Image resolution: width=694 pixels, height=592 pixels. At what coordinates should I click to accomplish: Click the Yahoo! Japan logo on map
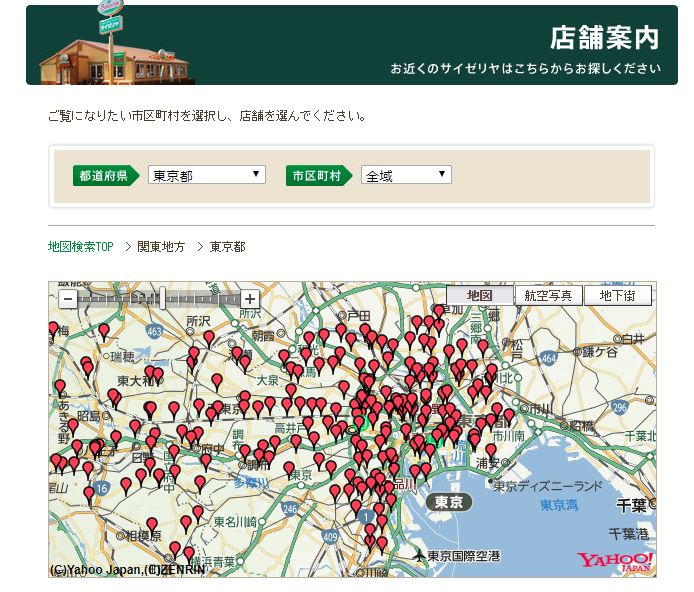pyautogui.click(x=615, y=561)
